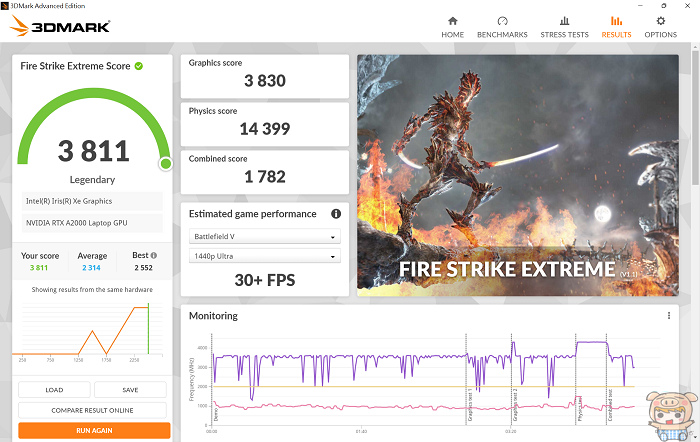Click the info icon next to Best
This screenshot has width=700, height=442.
154,255
